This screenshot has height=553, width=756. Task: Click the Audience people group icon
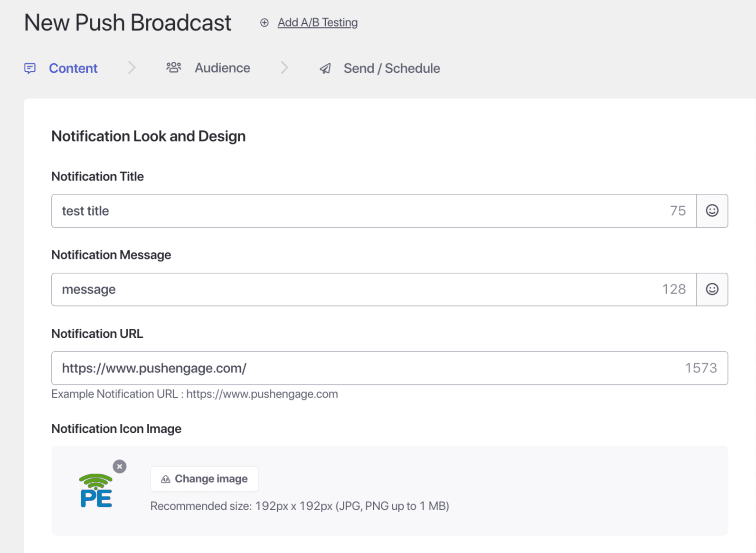173,67
